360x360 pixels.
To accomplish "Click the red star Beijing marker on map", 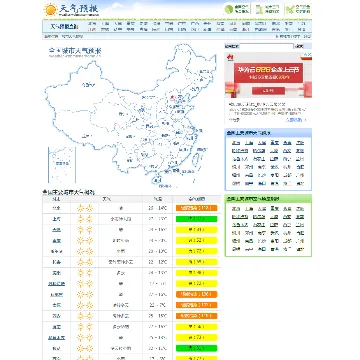I will (x=172, y=98).
